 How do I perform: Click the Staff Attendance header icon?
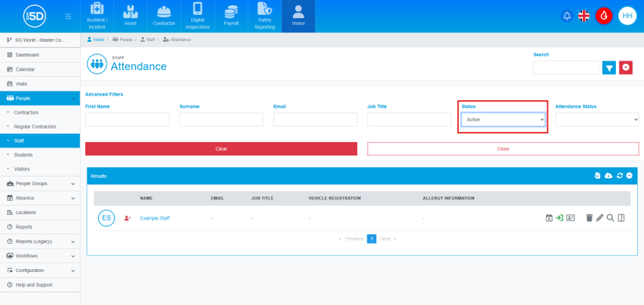97,64
